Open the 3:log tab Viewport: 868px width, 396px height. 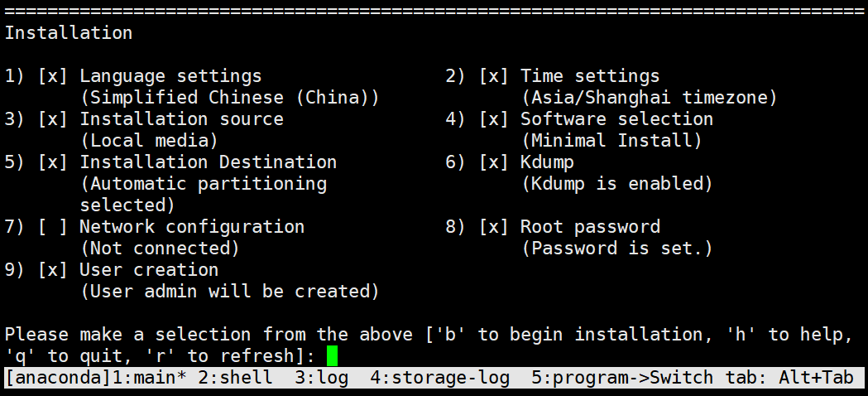(x=322, y=378)
